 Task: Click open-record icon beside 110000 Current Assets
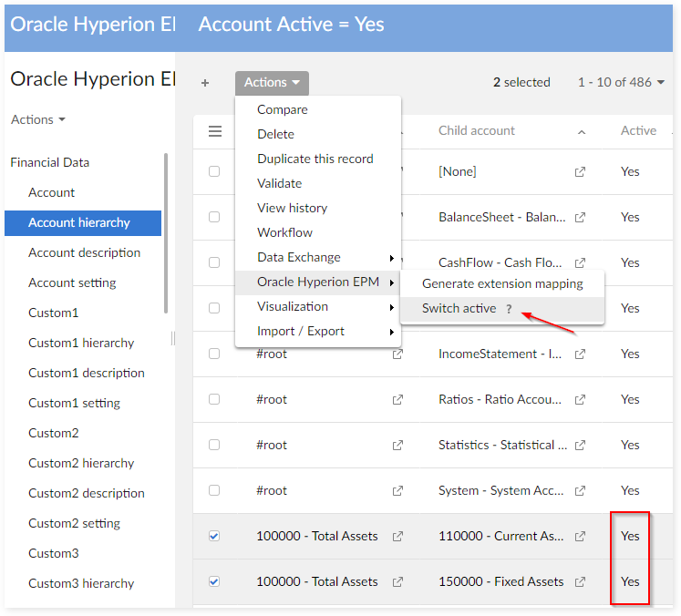pos(581,537)
